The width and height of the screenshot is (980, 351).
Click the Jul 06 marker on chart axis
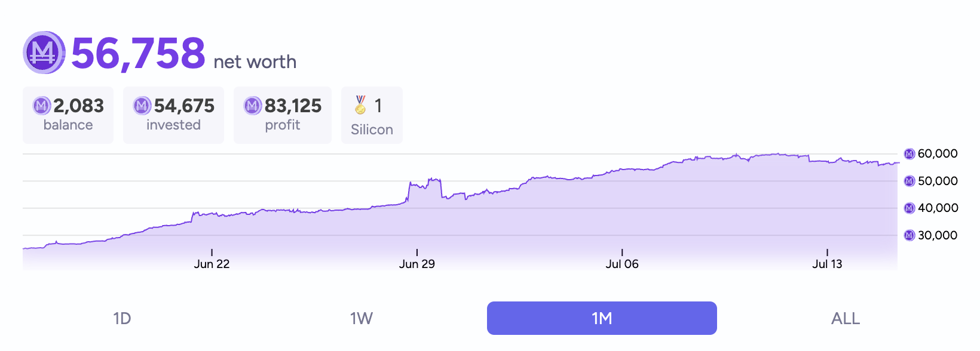coord(622,263)
